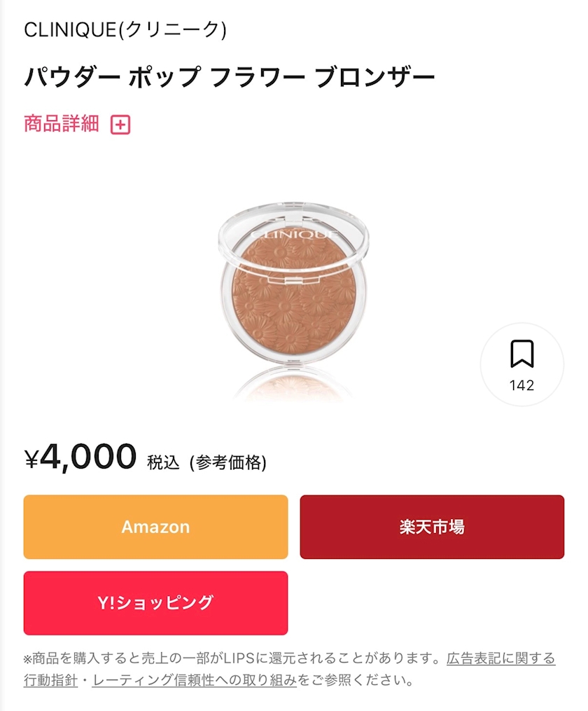
Task: Open the 商品詳細 link
Action: [x=62, y=124]
